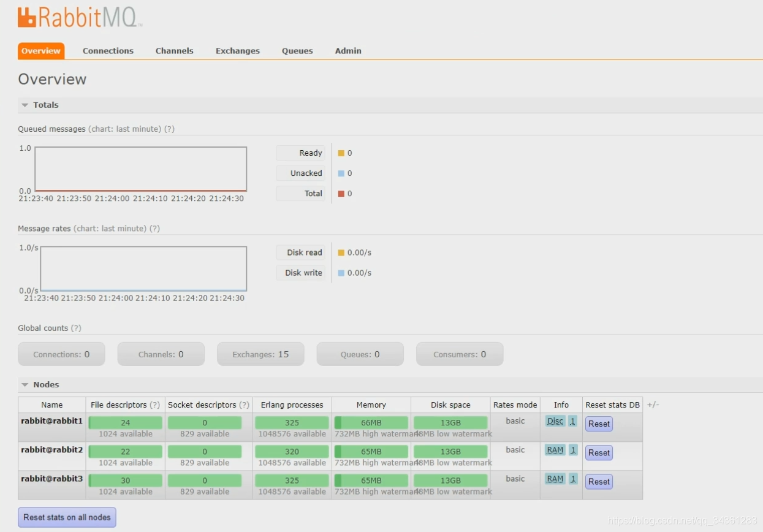The height and width of the screenshot is (532, 763).
Task: Switch to the Connections tab
Action: click(108, 51)
